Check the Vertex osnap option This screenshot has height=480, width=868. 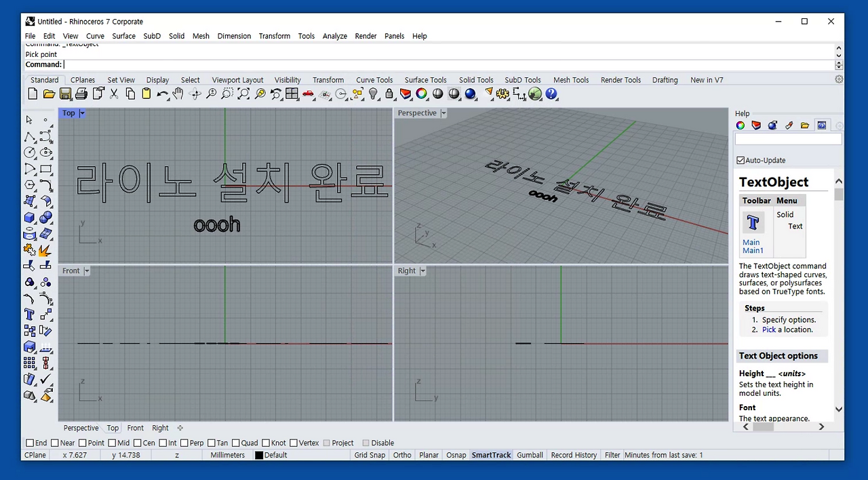(x=294, y=443)
